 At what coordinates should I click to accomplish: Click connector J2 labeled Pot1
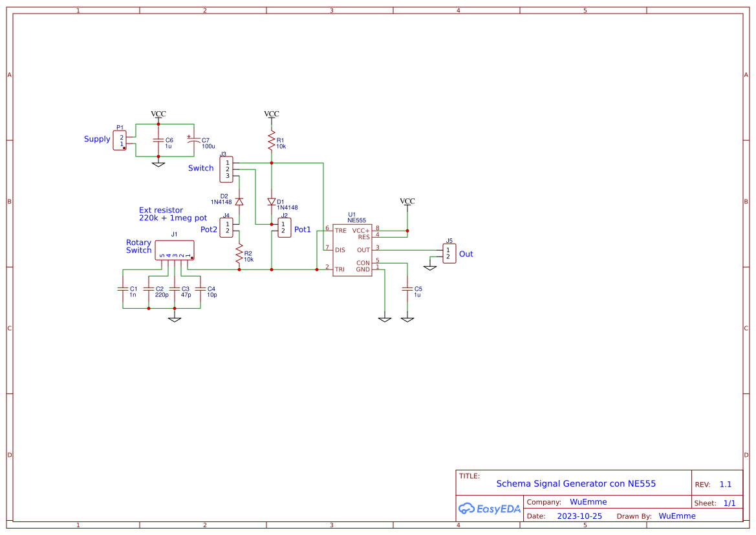click(285, 226)
